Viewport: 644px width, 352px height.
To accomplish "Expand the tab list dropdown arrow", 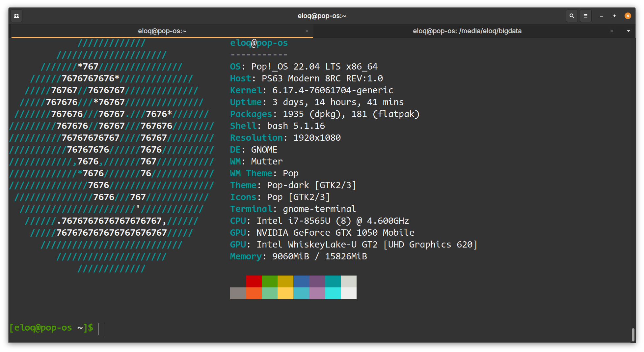I will pyautogui.click(x=628, y=31).
